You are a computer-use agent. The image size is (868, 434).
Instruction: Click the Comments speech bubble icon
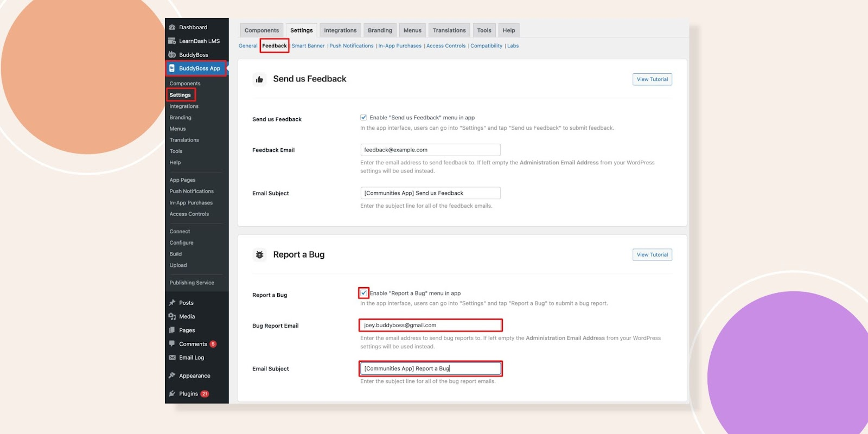tap(172, 344)
